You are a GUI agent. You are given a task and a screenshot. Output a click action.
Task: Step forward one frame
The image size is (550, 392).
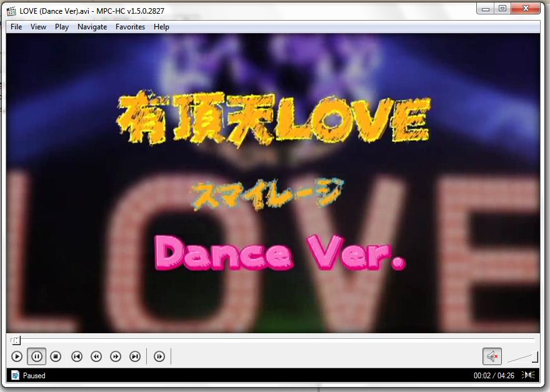(159, 356)
